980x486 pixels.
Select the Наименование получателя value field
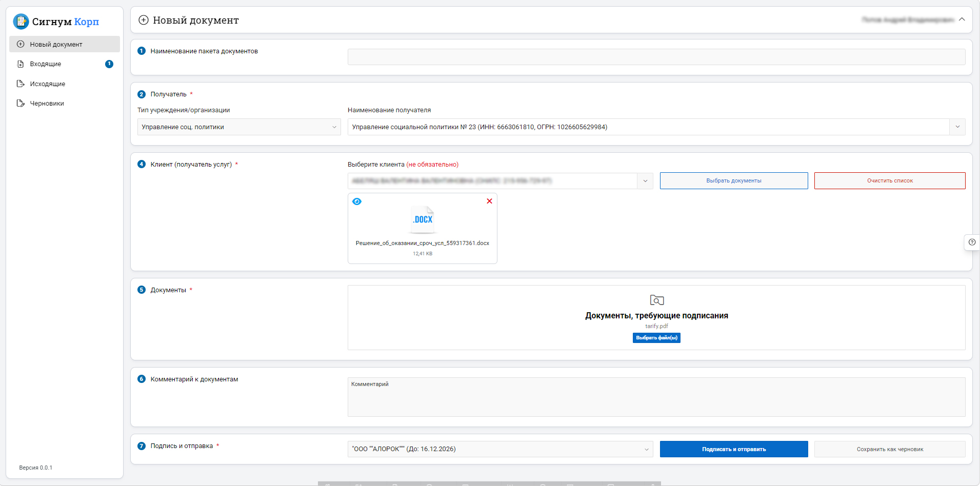pos(648,127)
